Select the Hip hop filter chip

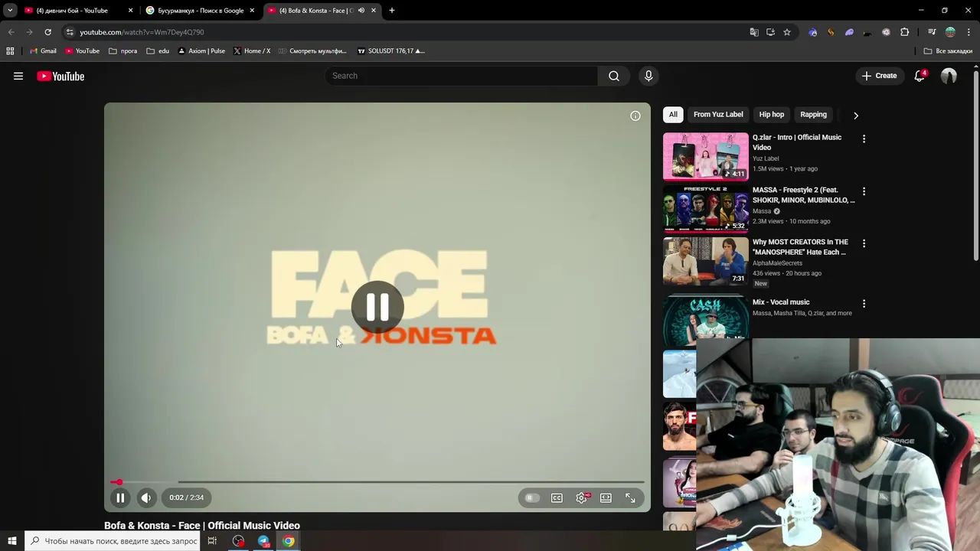tap(772, 115)
